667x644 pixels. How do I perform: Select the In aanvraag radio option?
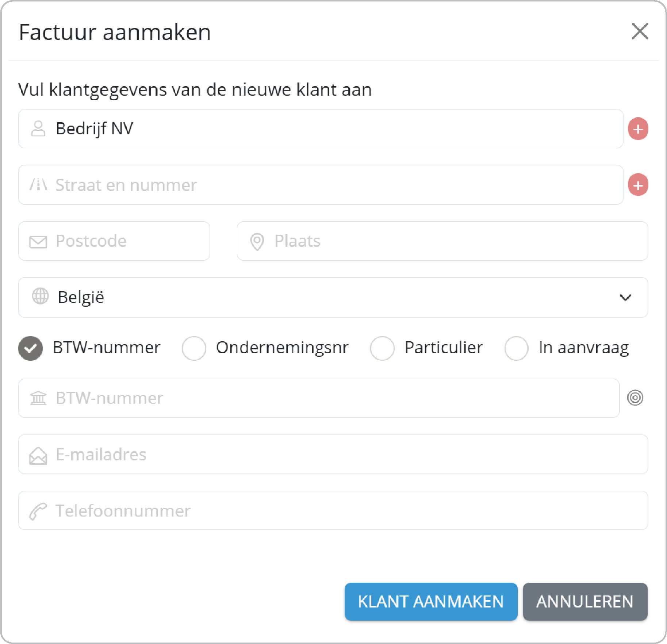pyautogui.click(x=516, y=348)
